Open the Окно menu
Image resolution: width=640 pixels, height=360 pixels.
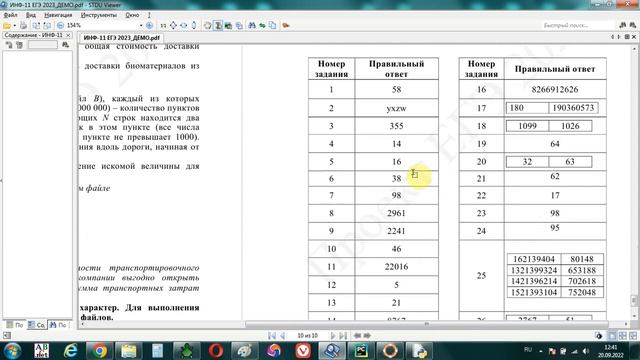point(132,15)
